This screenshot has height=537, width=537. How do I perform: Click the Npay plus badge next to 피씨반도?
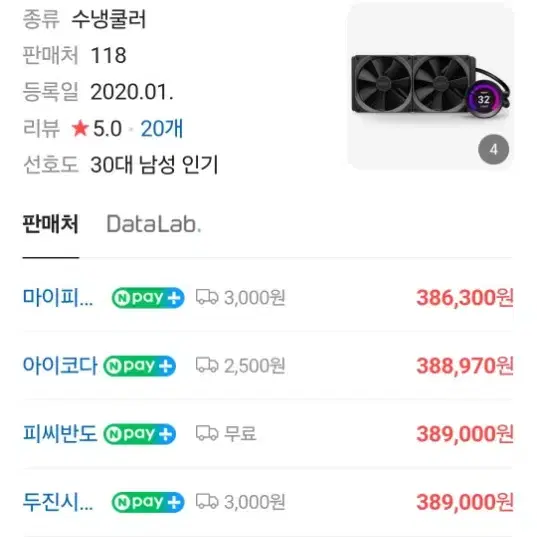(140, 434)
